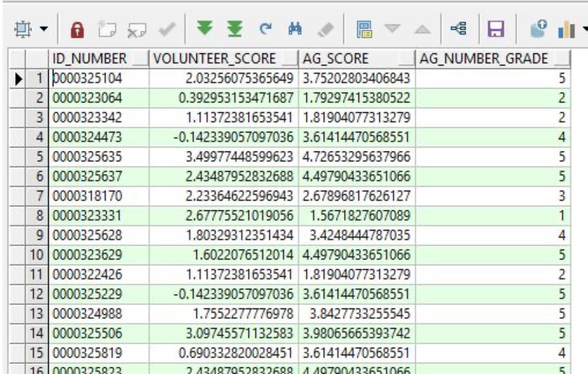Click the ID_NUMBER column header
The height and width of the screenshot is (374, 588).
(99, 59)
